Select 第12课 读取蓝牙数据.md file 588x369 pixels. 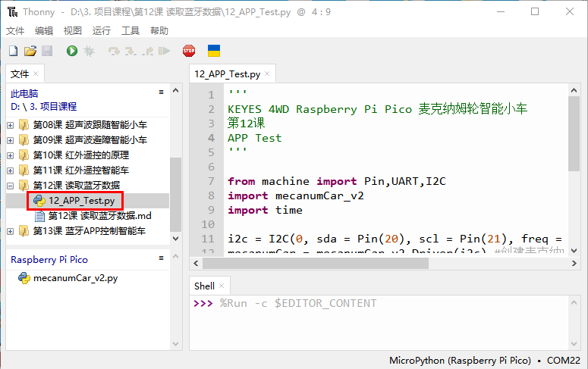[99, 216]
